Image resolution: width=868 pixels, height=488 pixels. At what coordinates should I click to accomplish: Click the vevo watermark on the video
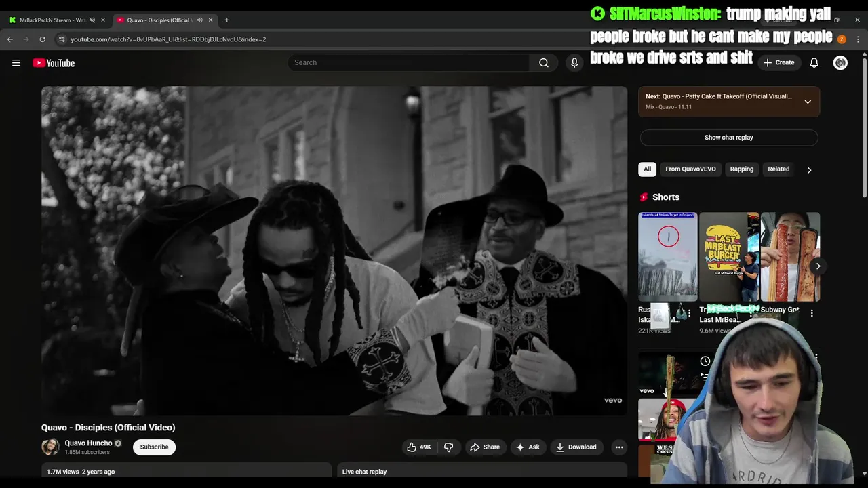(613, 401)
